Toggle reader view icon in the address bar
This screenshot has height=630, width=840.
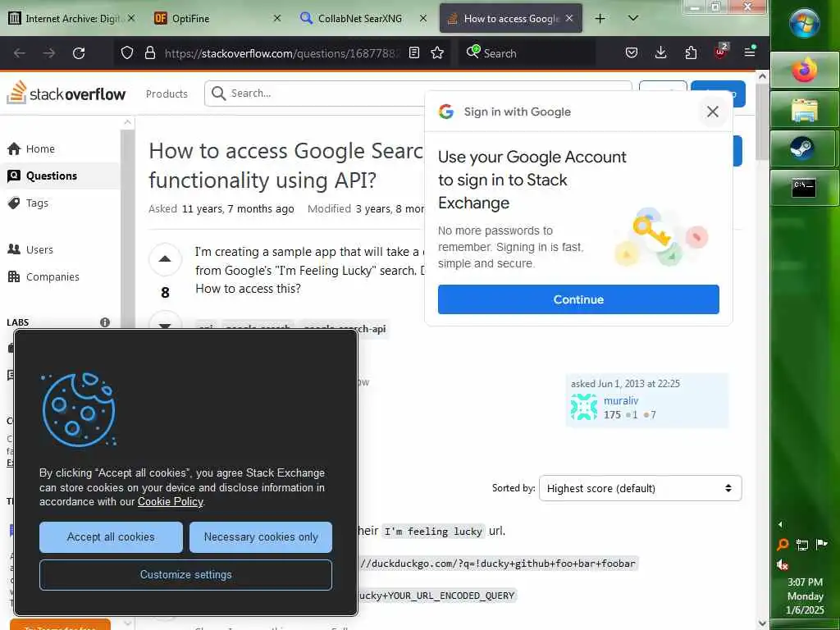click(414, 53)
